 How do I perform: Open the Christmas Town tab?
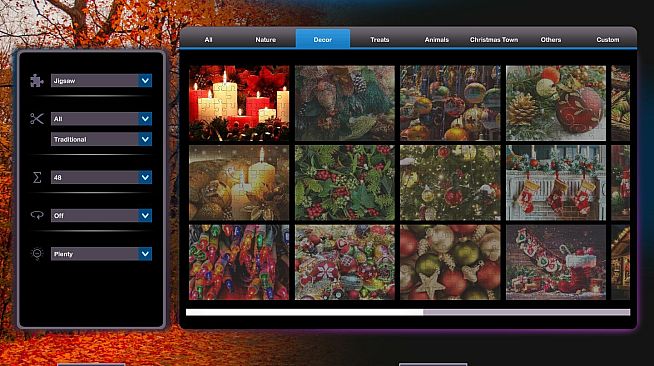click(494, 40)
